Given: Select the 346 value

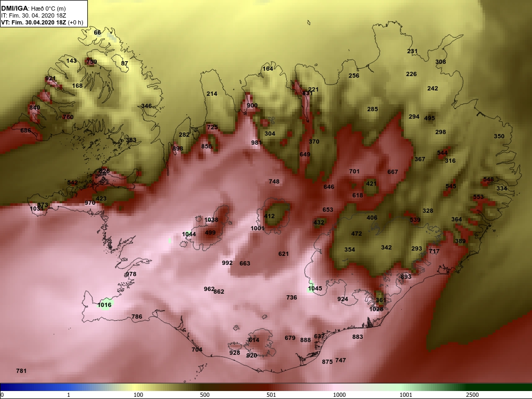Looking at the screenshot, I should pyautogui.click(x=146, y=106).
